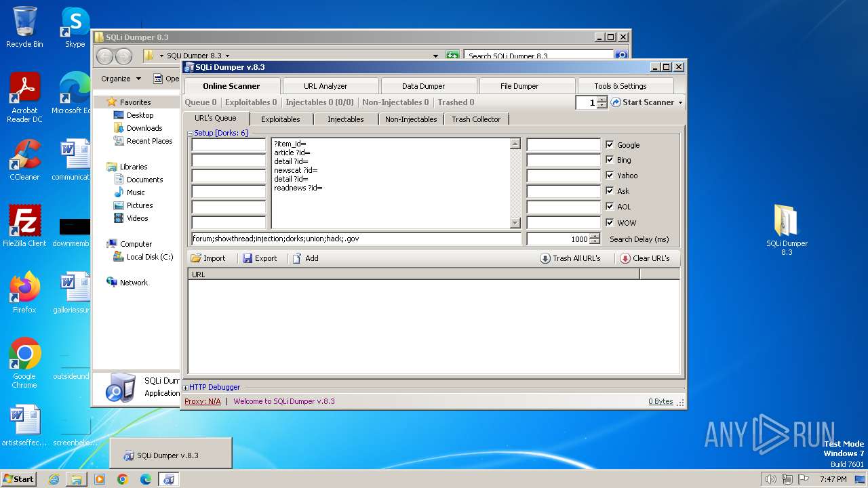The width and height of the screenshot is (868, 488).
Task: Click Explorer refresh green arrows icon
Action: (452, 56)
